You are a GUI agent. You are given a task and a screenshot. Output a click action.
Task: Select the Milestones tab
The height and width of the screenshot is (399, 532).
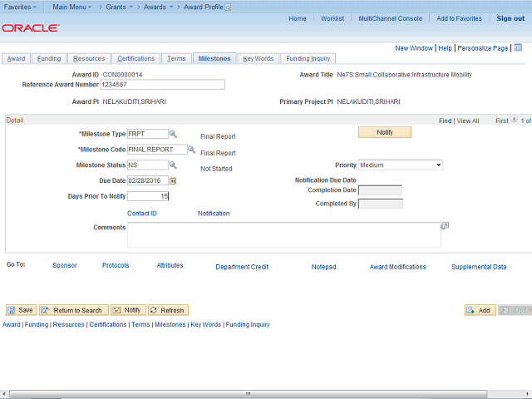(x=214, y=59)
